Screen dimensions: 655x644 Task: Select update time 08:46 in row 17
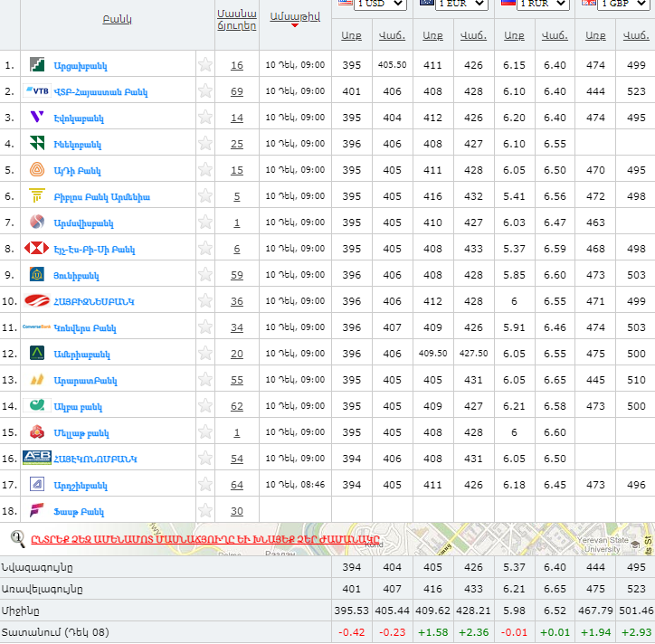313,485
